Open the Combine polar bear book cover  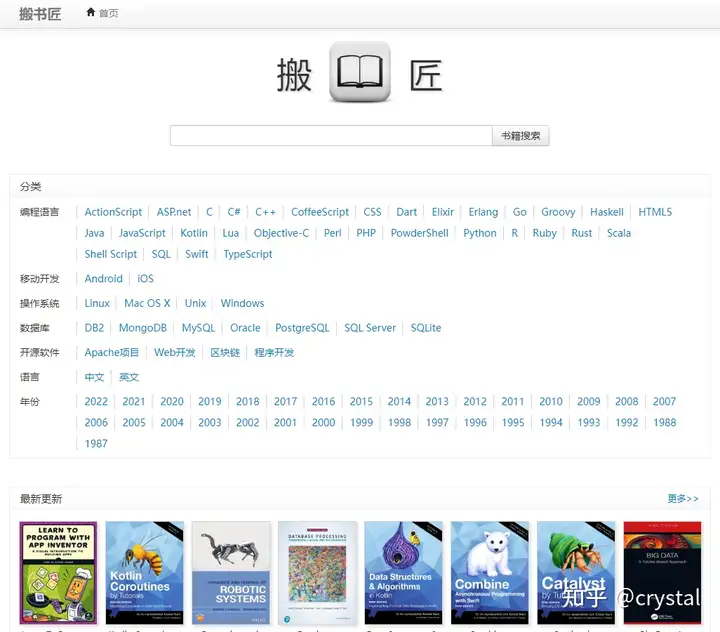point(490,573)
